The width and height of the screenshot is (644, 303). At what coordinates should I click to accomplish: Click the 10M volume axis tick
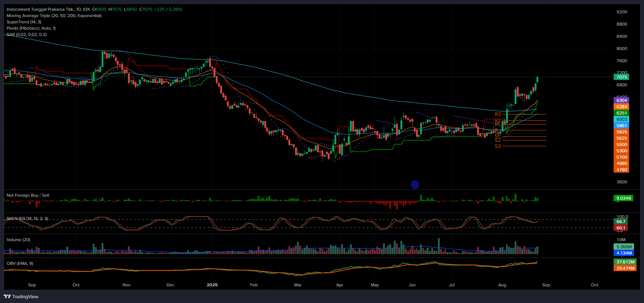click(621, 240)
